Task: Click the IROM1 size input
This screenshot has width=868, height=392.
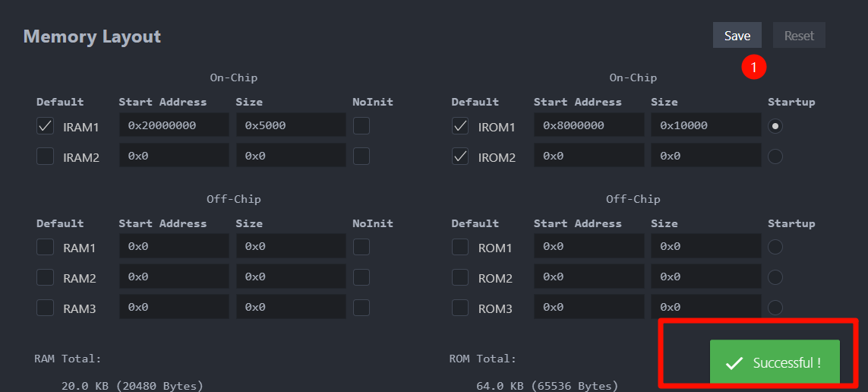Action: click(705, 125)
